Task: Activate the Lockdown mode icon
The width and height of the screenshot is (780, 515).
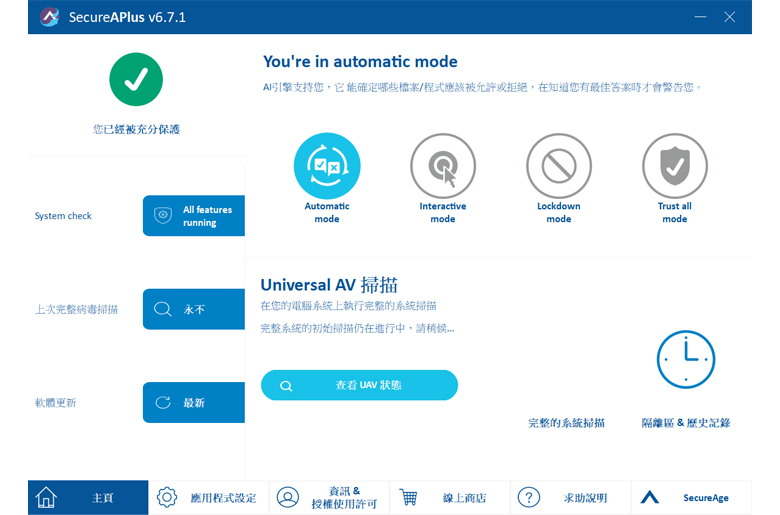Action: click(x=559, y=166)
